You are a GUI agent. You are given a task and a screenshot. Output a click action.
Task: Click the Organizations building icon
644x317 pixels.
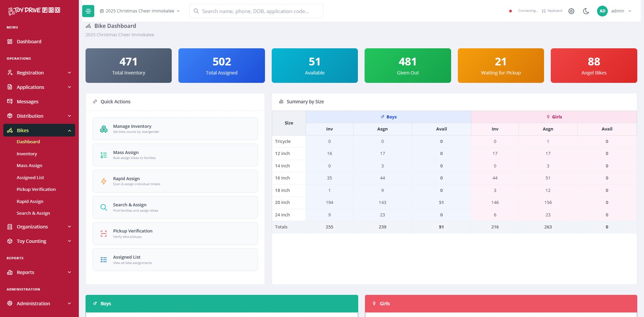click(10, 227)
